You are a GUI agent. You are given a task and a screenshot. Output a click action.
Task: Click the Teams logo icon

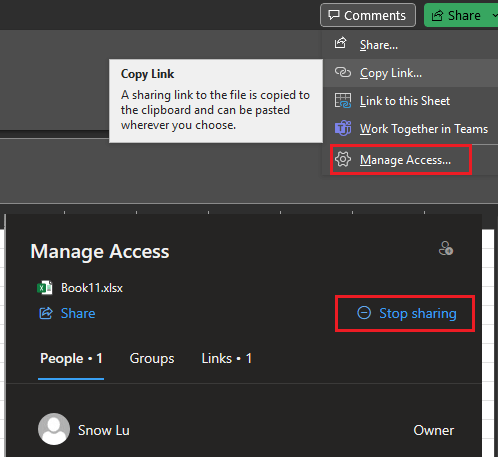[343, 129]
